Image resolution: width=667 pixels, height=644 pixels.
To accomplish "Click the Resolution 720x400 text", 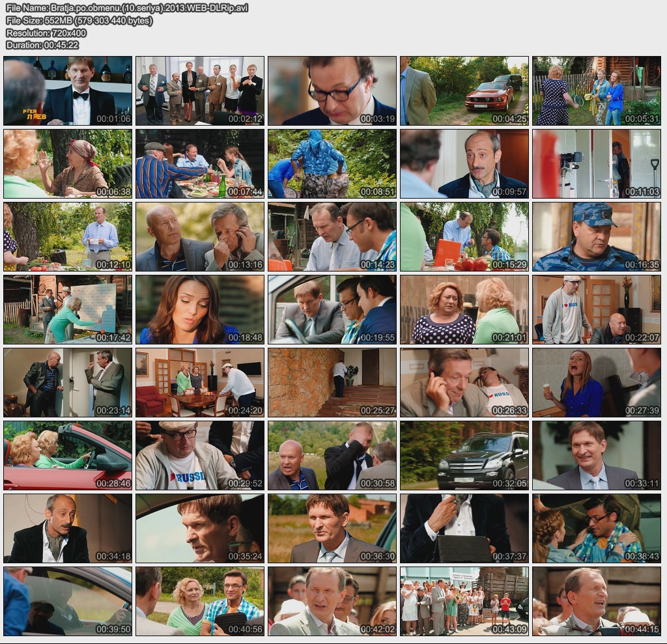I will 46,33.
